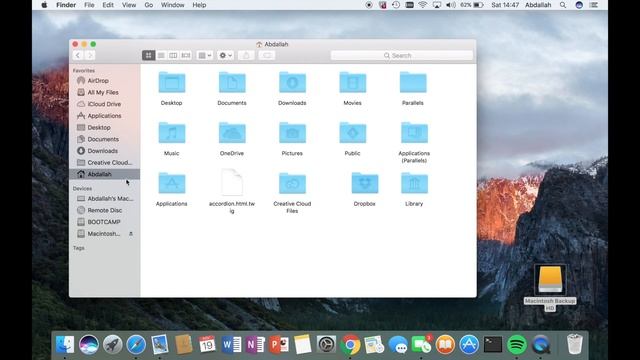Click the Wi-Fi status icon

point(423,5)
